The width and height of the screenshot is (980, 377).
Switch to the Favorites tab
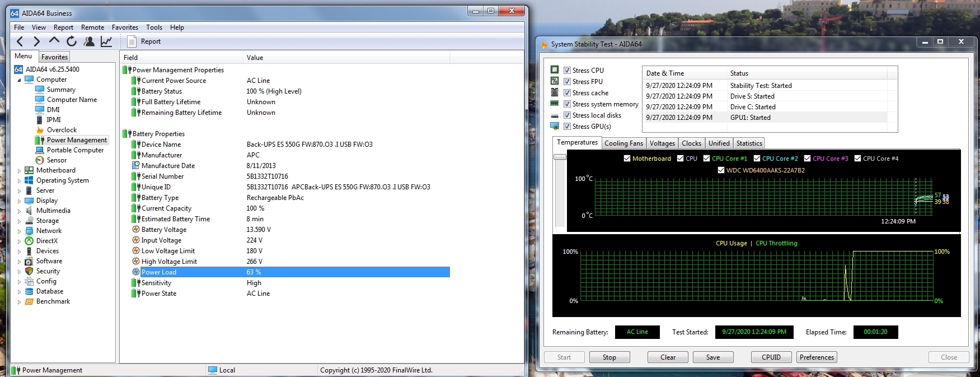pyautogui.click(x=54, y=57)
